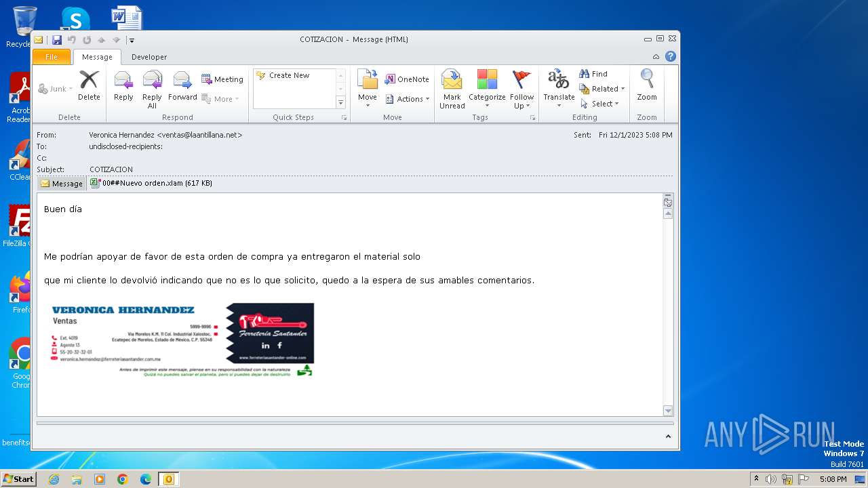Click the subject text COTIZACION
This screenshot has width=868, height=488.
pos(111,169)
